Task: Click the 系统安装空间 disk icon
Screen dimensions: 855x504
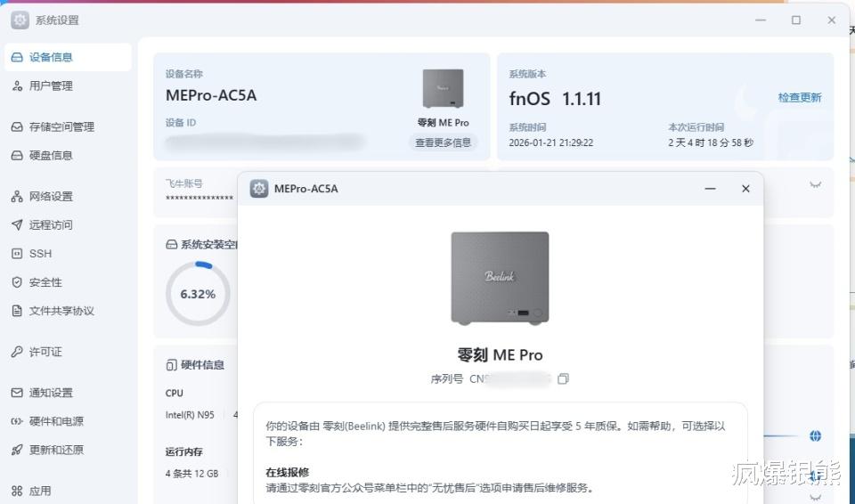Action: (x=171, y=244)
